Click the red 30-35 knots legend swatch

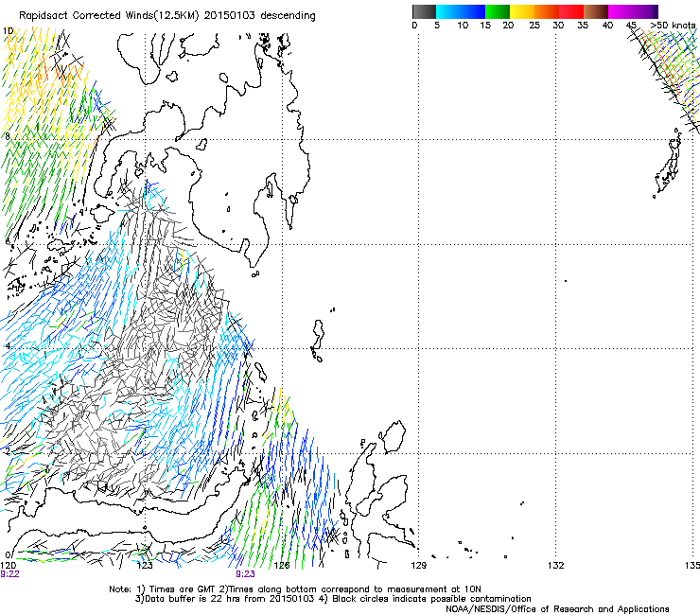tap(571, 11)
